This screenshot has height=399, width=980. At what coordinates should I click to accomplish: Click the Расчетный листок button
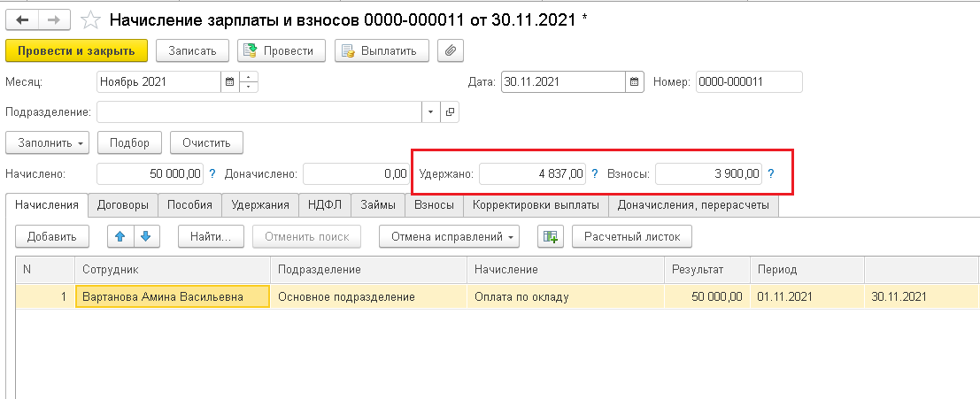pyautogui.click(x=631, y=236)
